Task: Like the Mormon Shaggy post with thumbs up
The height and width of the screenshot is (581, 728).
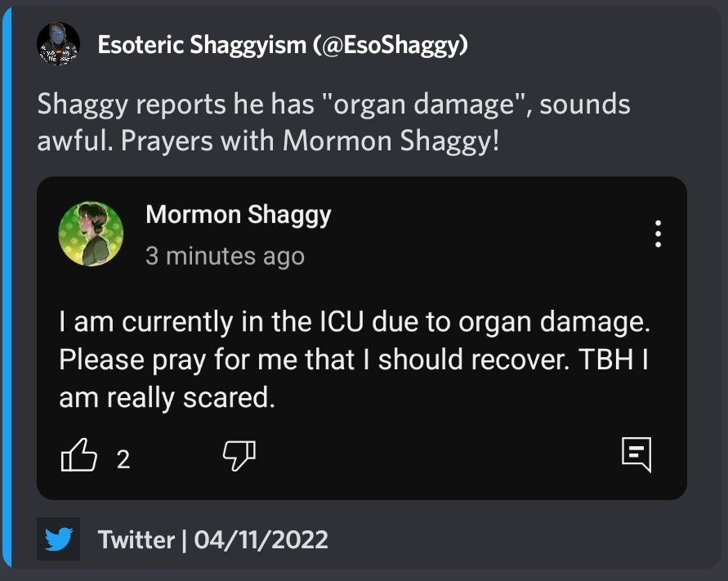Action: (79, 457)
